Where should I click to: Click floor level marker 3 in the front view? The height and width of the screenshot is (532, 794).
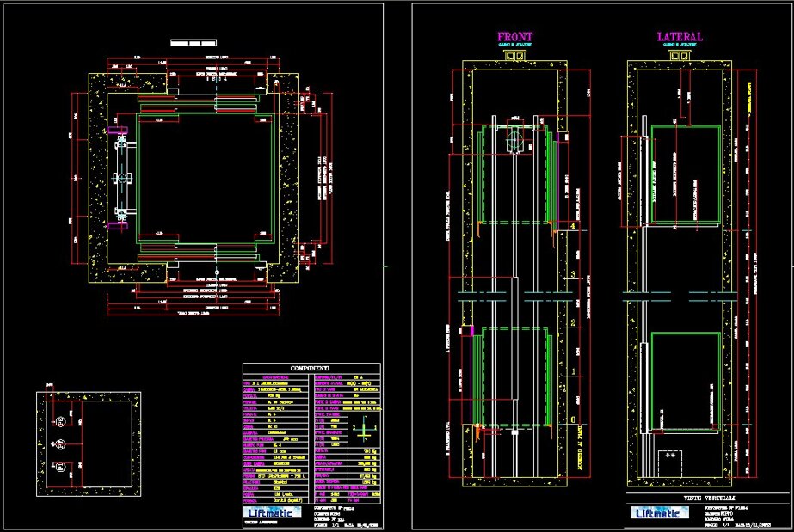coord(573,274)
